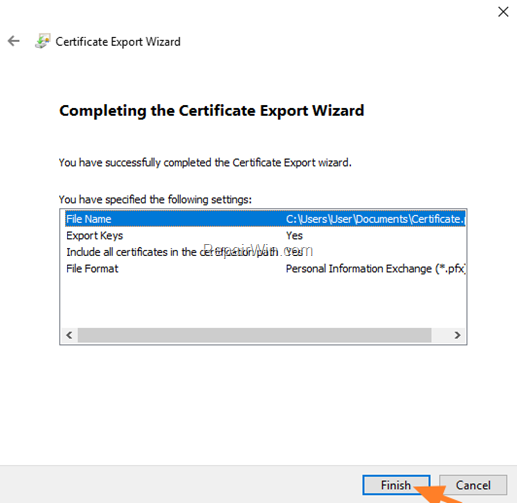Click the Cancel button
Viewport: 517px width, 503px height.
pyautogui.click(x=473, y=485)
